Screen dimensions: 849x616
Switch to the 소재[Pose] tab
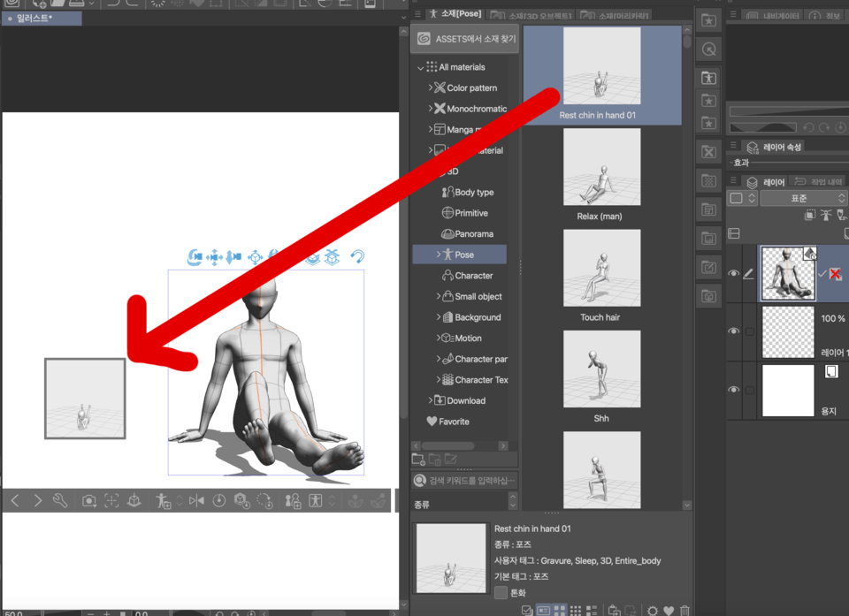point(456,13)
